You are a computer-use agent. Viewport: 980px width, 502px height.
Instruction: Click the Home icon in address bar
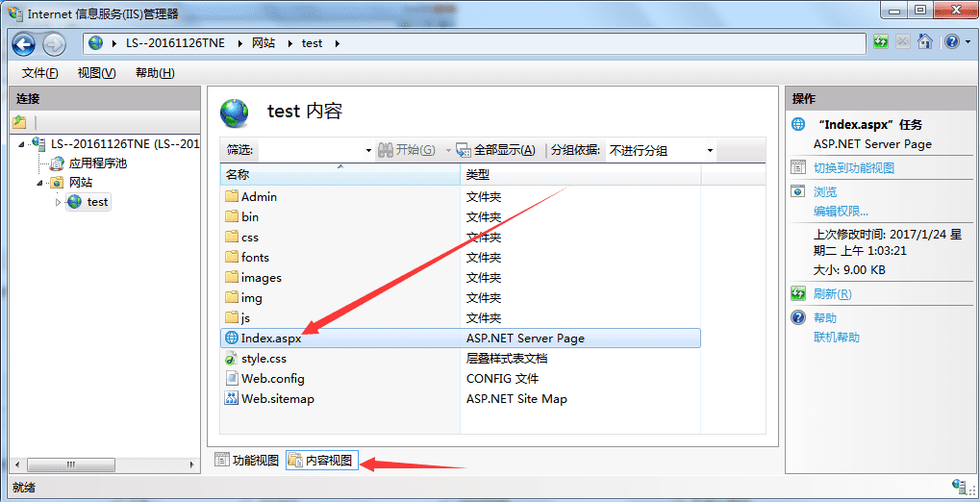925,42
